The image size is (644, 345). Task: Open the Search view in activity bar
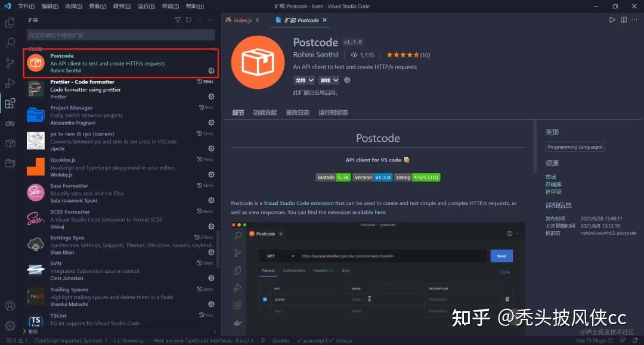(10, 43)
